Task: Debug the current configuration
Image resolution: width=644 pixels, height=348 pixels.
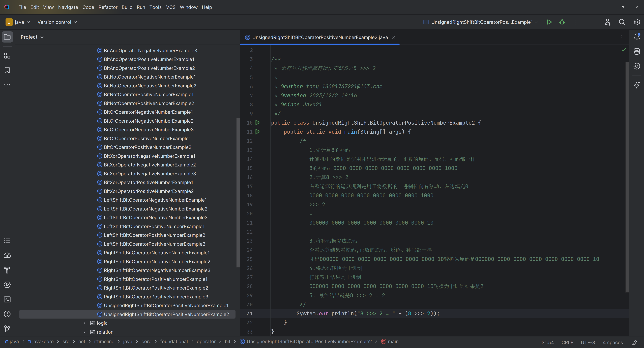Action: click(562, 22)
